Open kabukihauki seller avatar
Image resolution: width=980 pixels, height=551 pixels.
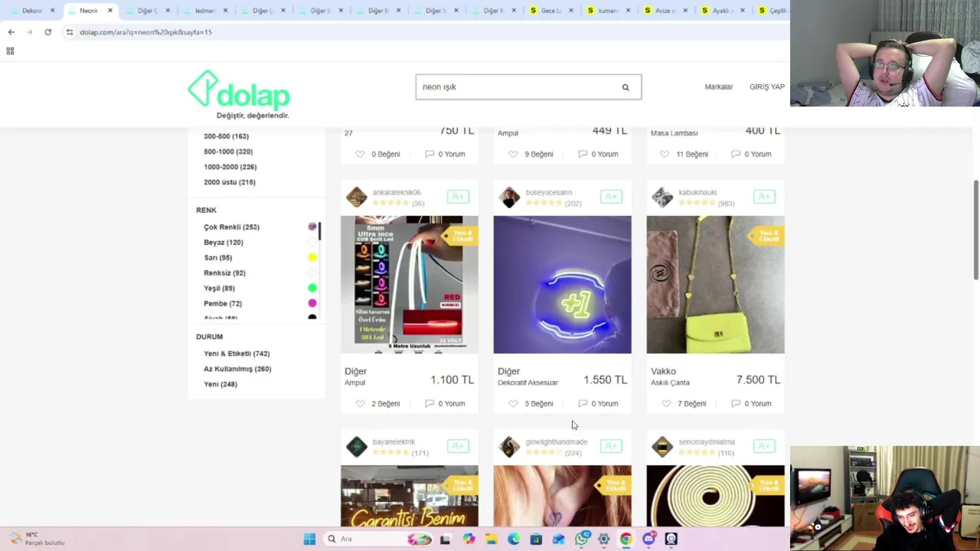[x=662, y=197]
